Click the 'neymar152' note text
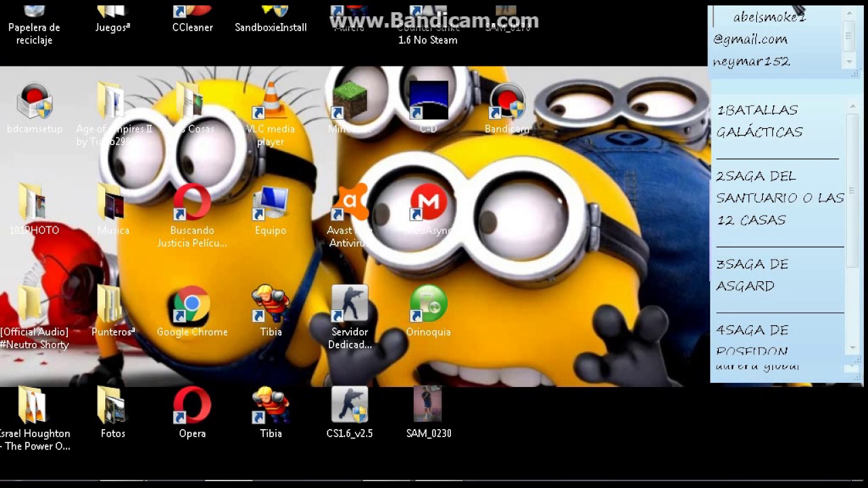Image resolution: width=868 pixels, height=488 pixels. (751, 62)
